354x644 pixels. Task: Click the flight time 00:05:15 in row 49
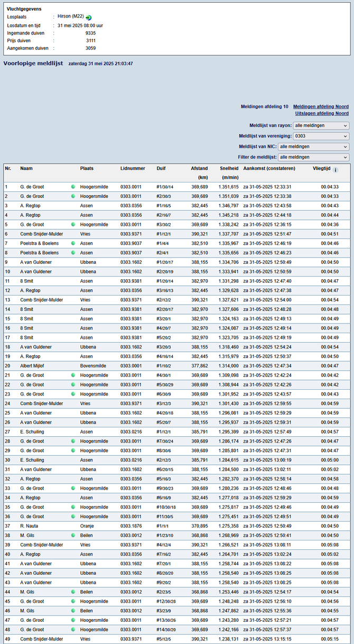tap(329, 639)
